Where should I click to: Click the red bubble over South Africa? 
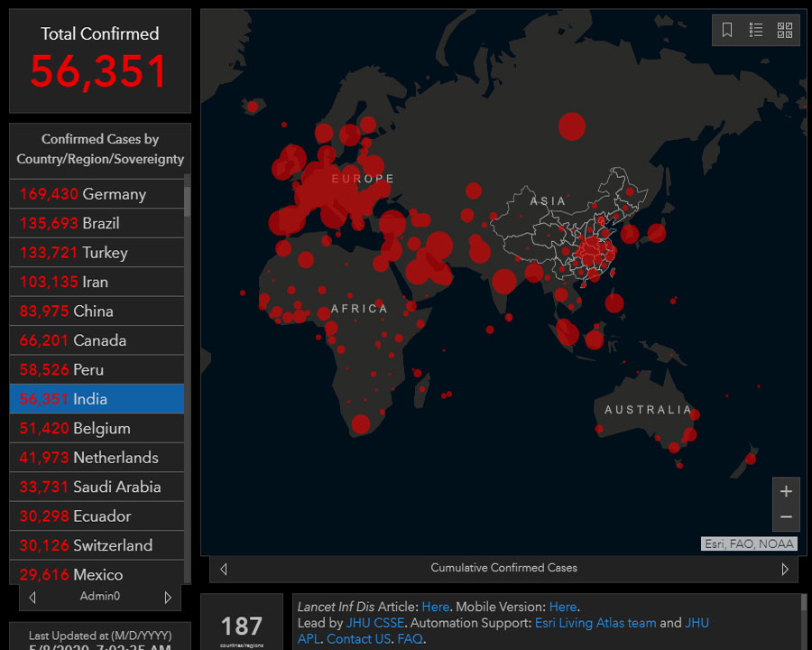[x=360, y=424]
